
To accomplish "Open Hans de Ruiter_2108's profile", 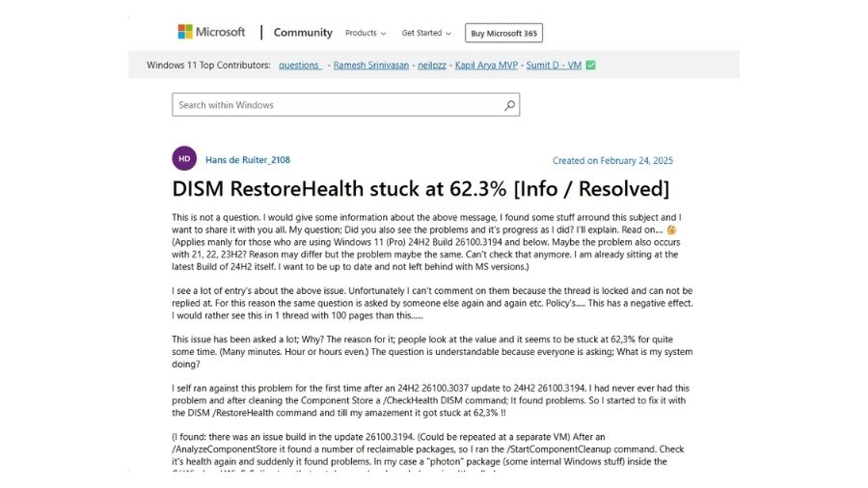I will 248,160.
